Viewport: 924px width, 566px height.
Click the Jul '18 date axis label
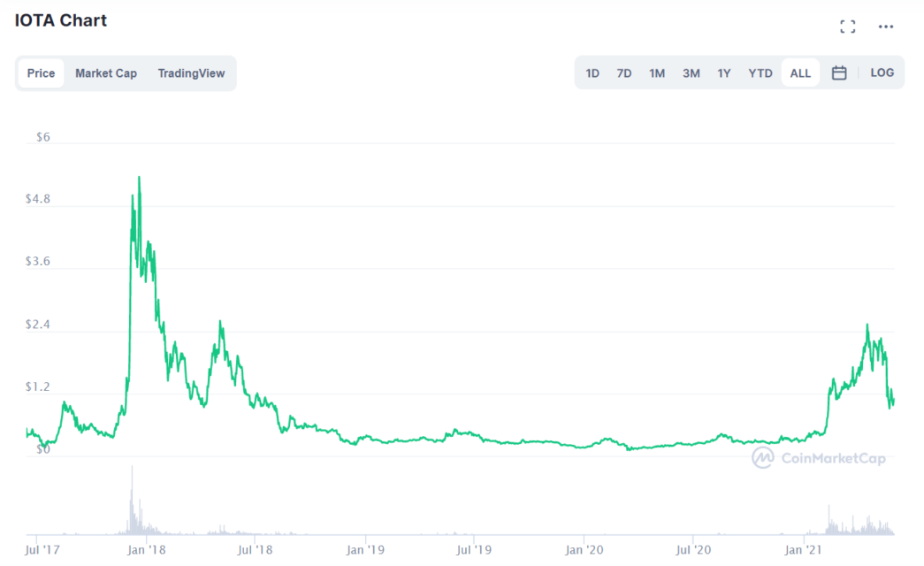pyautogui.click(x=255, y=550)
